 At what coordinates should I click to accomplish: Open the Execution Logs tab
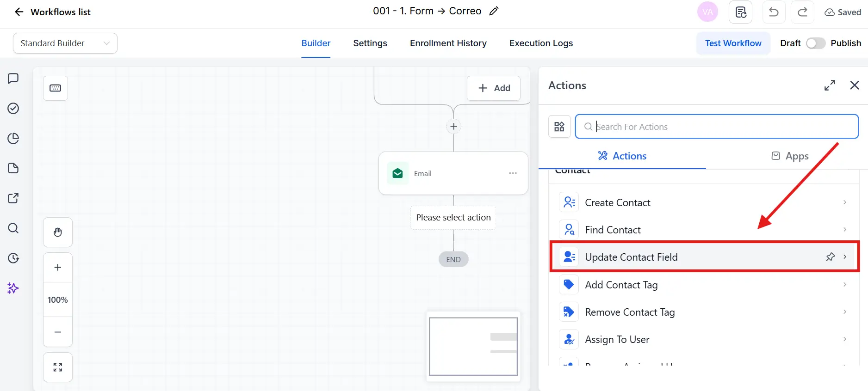click(x=541, y=43)
